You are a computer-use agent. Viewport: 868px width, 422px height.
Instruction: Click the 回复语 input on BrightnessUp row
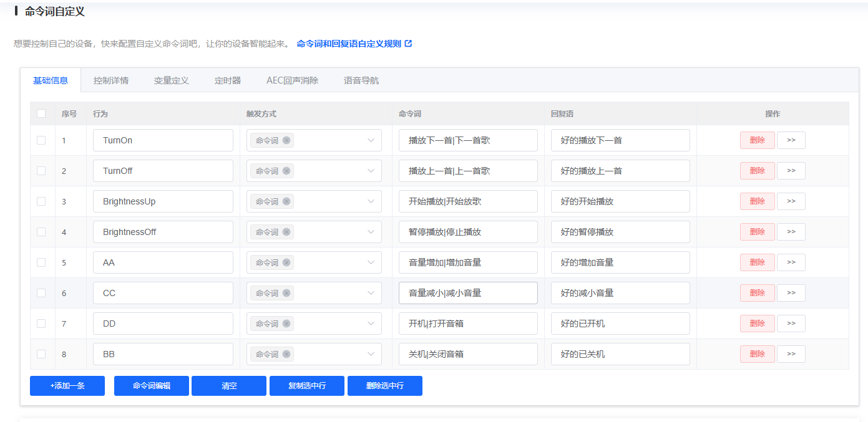coord(620,201)
